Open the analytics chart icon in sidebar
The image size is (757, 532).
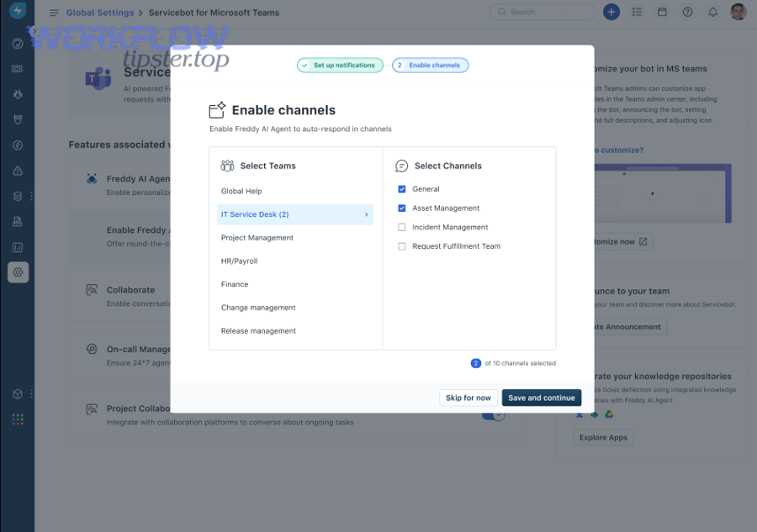[17, 246]
